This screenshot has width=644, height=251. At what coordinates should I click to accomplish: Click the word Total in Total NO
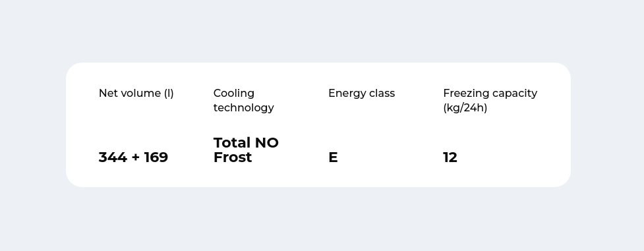(232, 143)
